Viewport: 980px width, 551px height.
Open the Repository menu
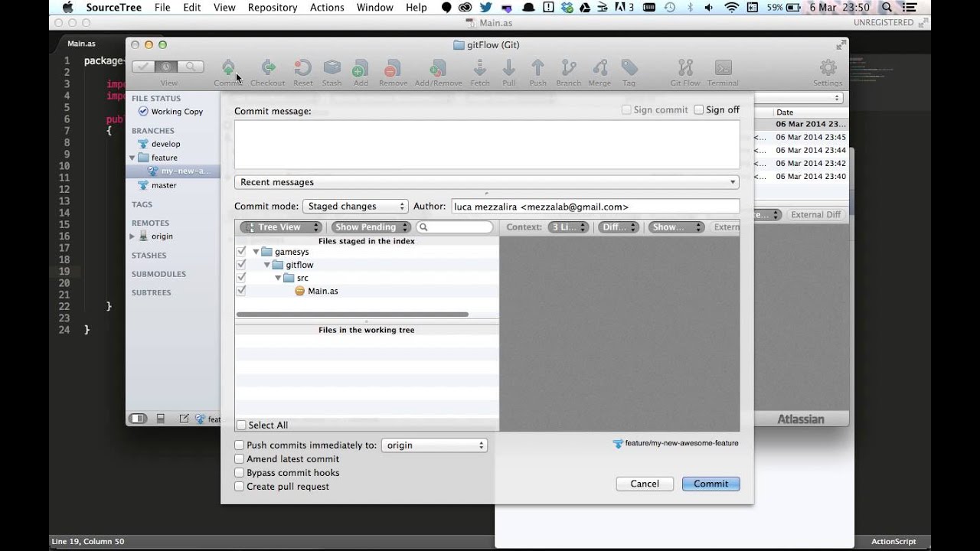point(273,8)
